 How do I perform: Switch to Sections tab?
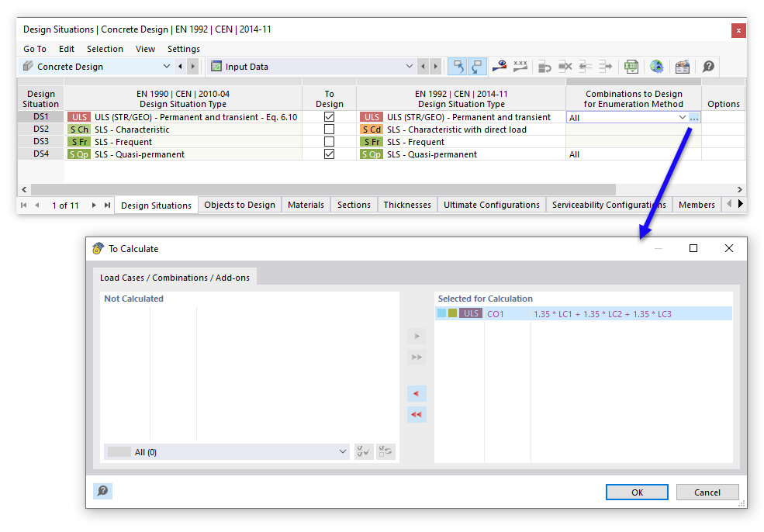354,205
